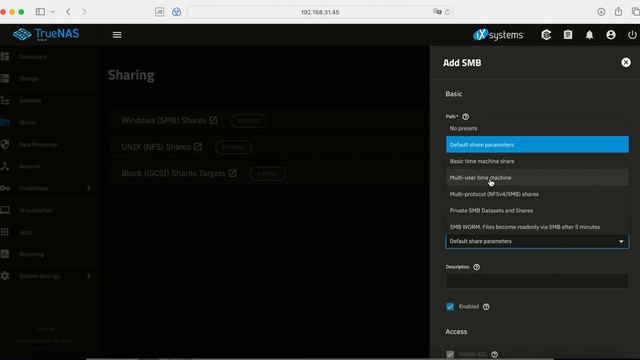Open the Windows (SMB) Shares heading
This screenshot has width=640, height=360.
tap(164, 120)
